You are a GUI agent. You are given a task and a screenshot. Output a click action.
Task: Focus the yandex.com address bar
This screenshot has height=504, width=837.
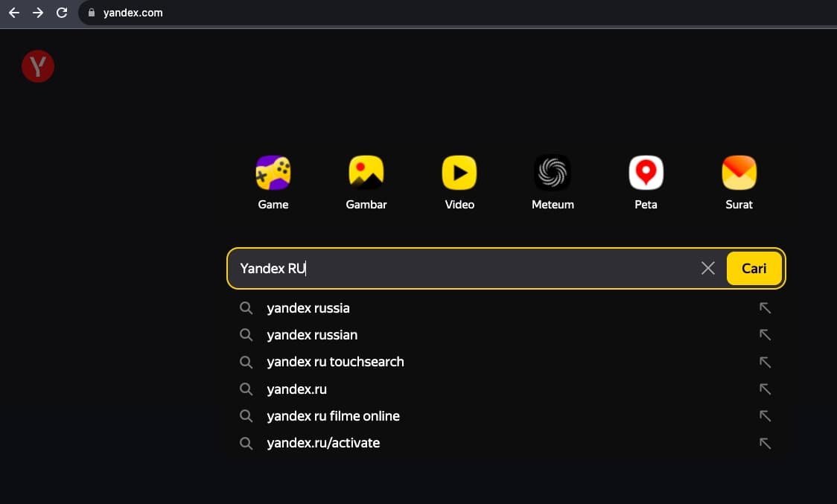click(x=459, y=13)
